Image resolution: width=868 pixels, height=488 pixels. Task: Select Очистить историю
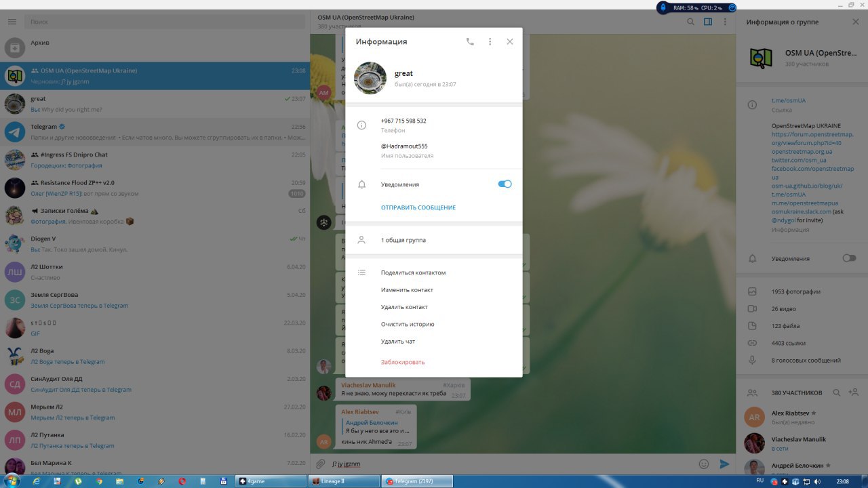[408, 324]
